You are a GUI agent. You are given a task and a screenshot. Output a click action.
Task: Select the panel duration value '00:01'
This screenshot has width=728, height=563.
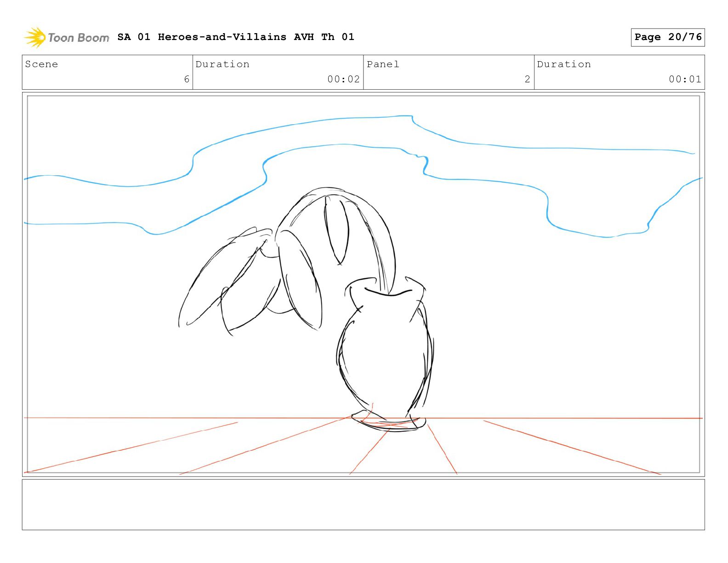[x=685, y=79]
